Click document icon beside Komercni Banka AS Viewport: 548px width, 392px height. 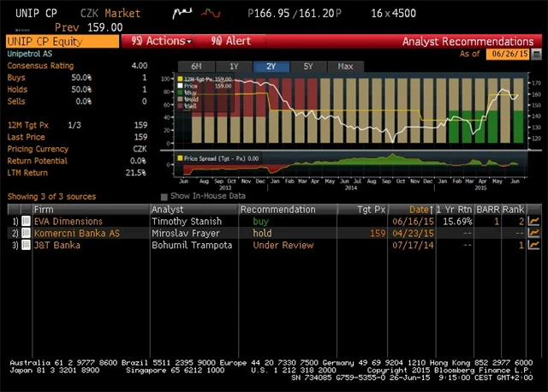point(26,233)
